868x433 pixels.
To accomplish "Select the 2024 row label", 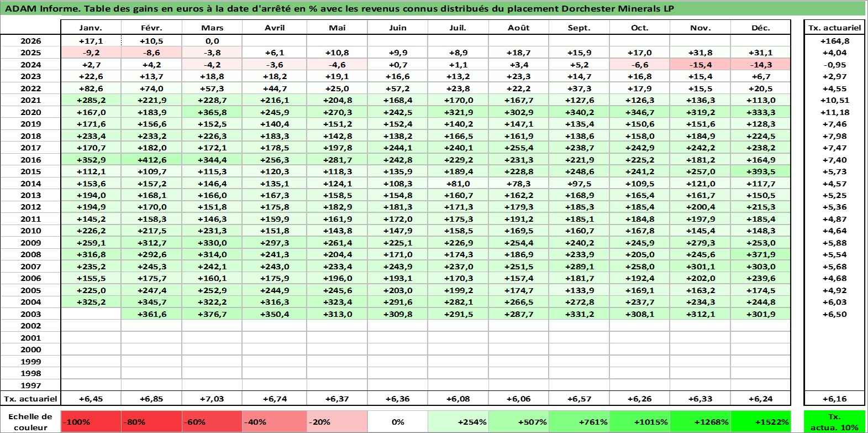I will pyautogui.click(x=30, y=65).
